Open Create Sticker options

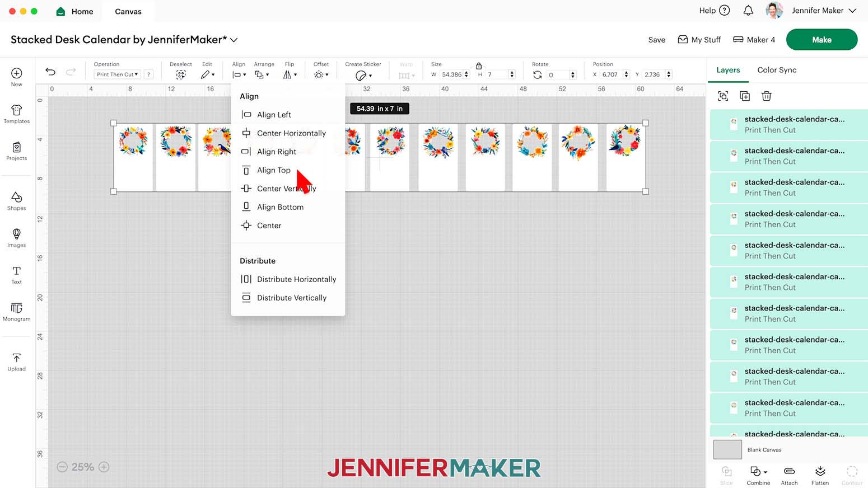[363, 75]
